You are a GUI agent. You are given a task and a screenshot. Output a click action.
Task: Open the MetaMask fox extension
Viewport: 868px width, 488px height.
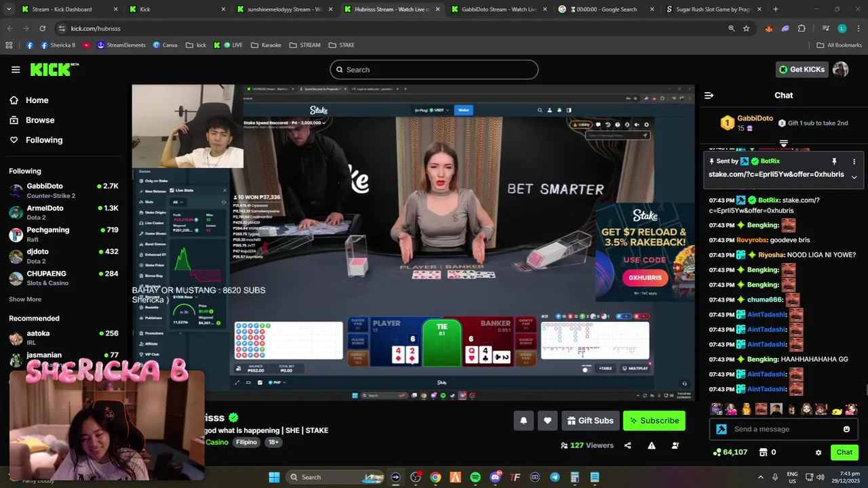pos(768,28)
